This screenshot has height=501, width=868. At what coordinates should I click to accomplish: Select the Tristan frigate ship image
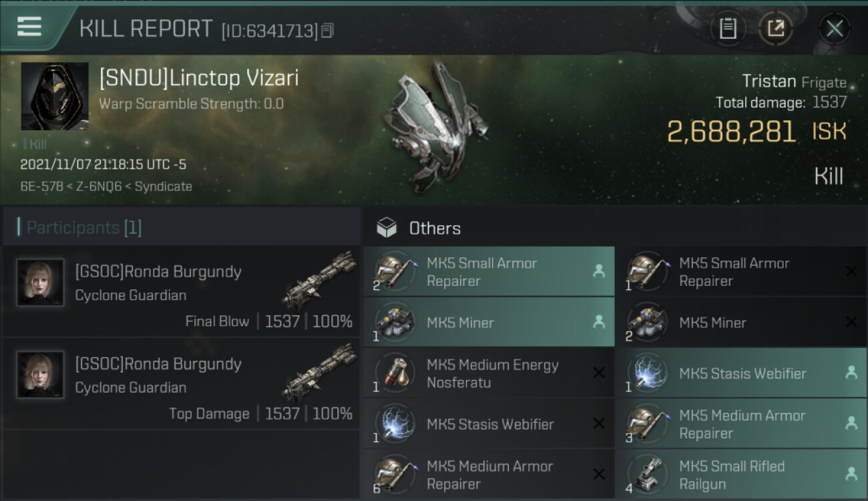(x=435, y=126)
